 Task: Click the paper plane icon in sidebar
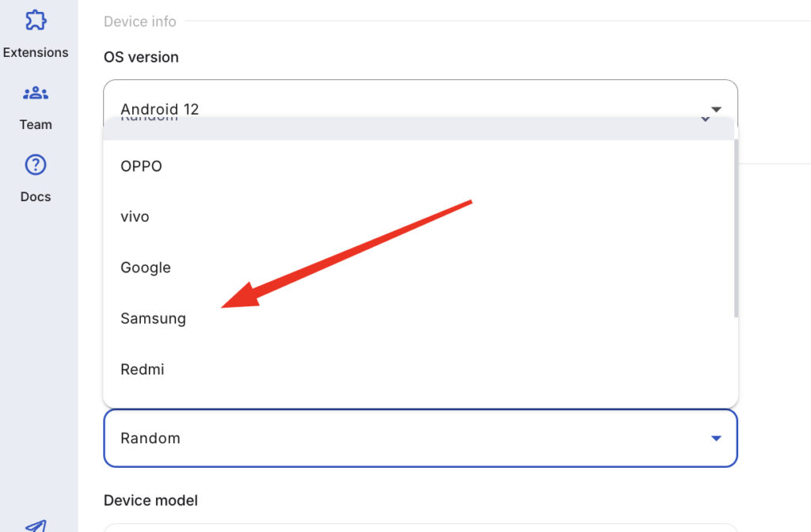tap(36, 525)
